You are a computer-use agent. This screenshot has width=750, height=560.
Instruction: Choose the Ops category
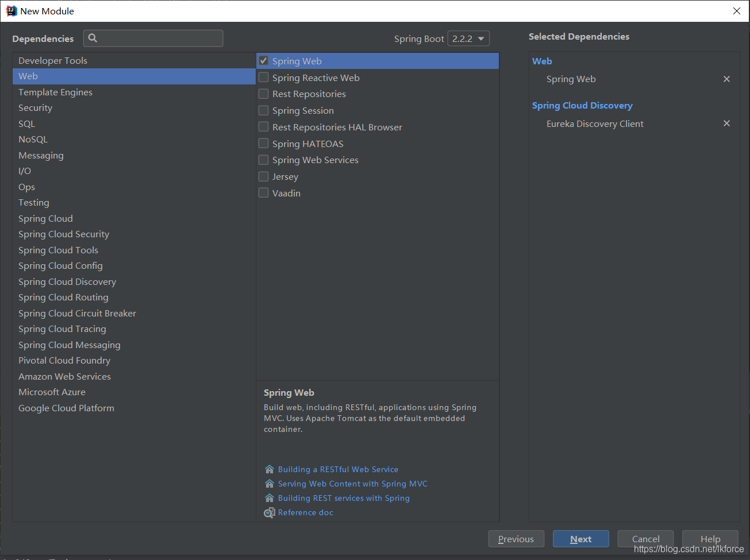(134, 187)
